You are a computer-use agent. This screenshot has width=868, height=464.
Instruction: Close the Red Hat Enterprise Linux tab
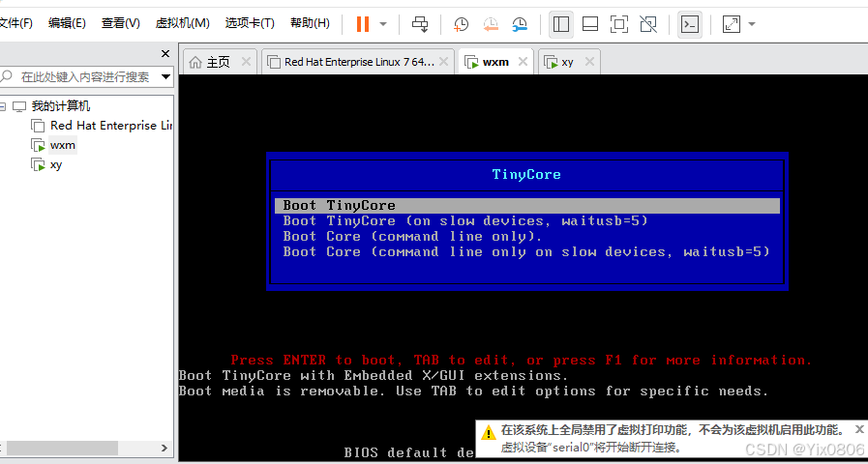point(443,62)
